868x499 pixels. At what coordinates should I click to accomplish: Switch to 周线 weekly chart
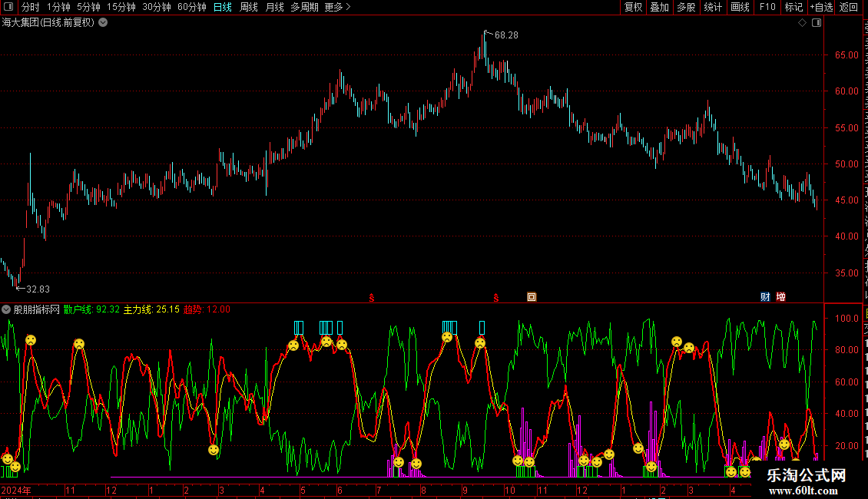[249, 7]
